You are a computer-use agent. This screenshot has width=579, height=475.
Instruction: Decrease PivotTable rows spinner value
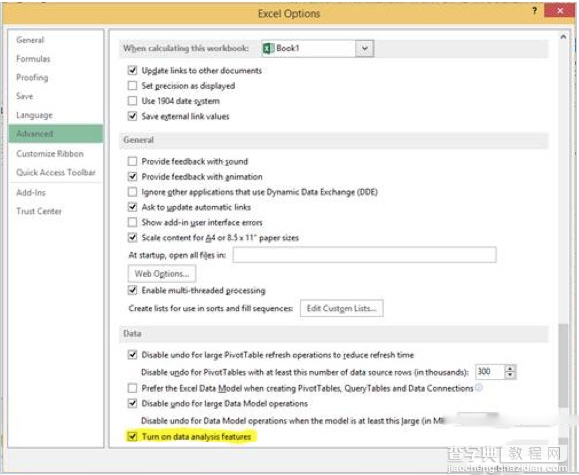click(510, 375)
